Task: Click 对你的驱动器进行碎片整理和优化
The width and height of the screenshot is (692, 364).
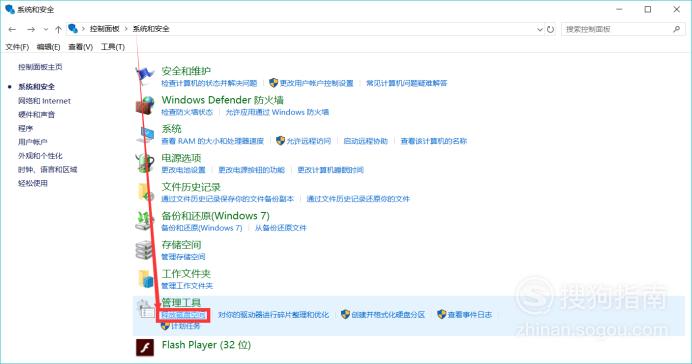Action: click(274, 315)
